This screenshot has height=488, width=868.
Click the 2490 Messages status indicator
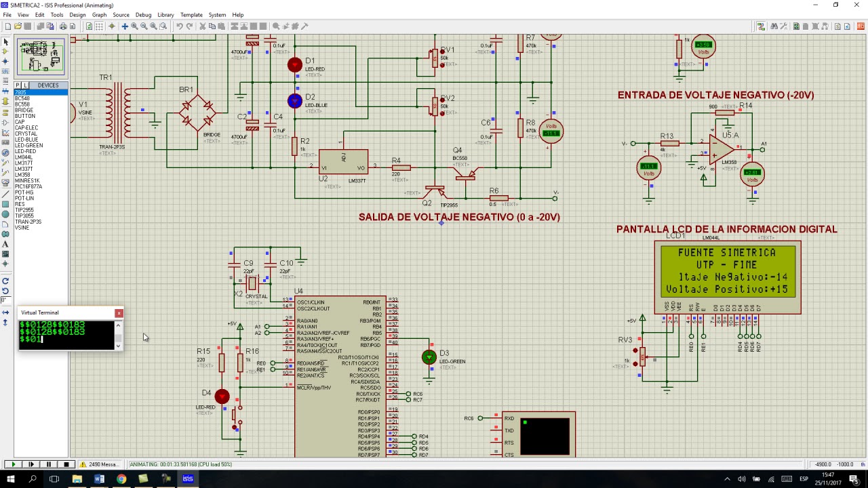pos(99,464)
